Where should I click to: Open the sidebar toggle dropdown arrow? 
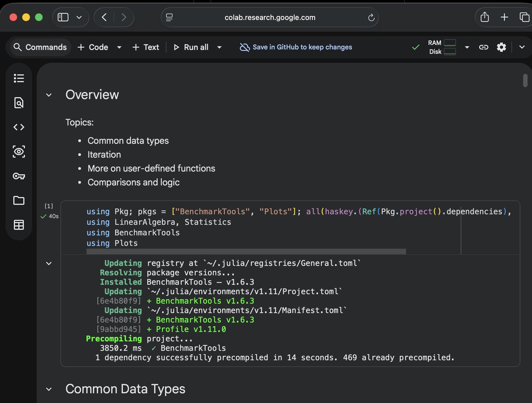79,18
